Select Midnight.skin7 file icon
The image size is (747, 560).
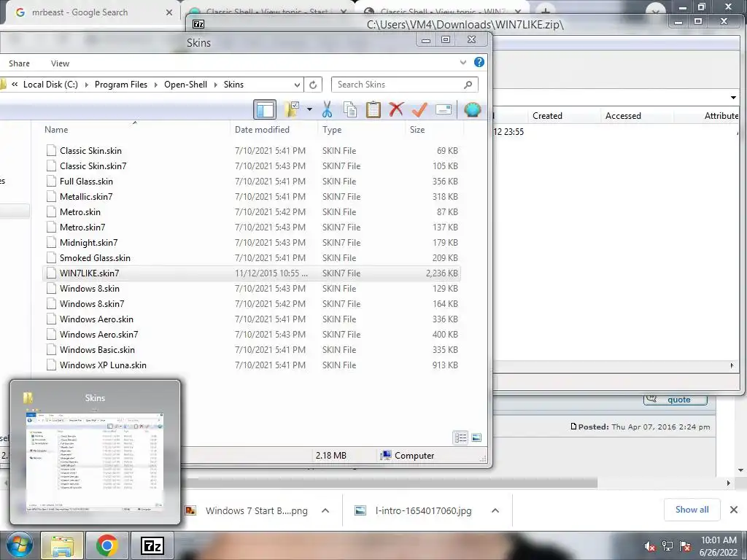coord(51,242)
